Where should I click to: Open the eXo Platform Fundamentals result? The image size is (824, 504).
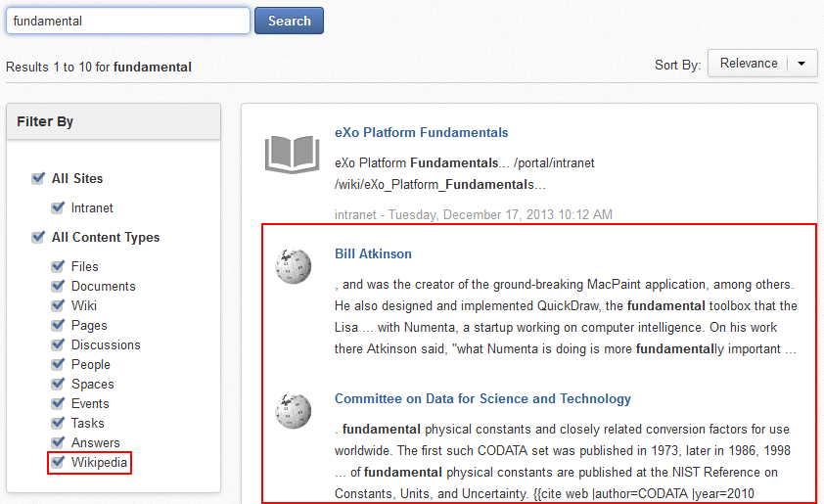coord(422,132)
